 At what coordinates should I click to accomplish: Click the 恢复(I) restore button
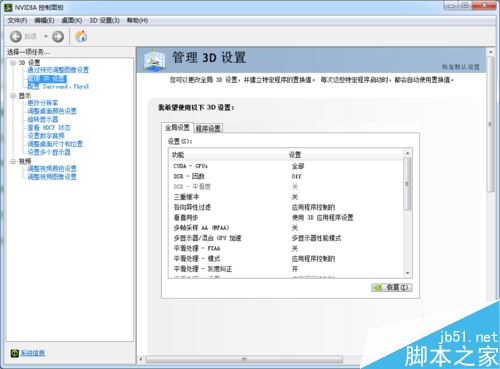392,288
